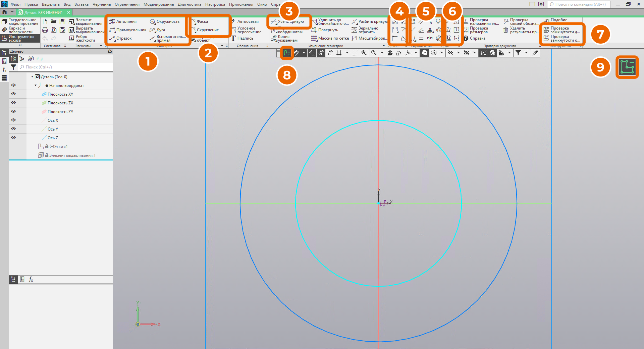Create a new document from the system toolbar

pyautogui.click(x=45, y=21)
